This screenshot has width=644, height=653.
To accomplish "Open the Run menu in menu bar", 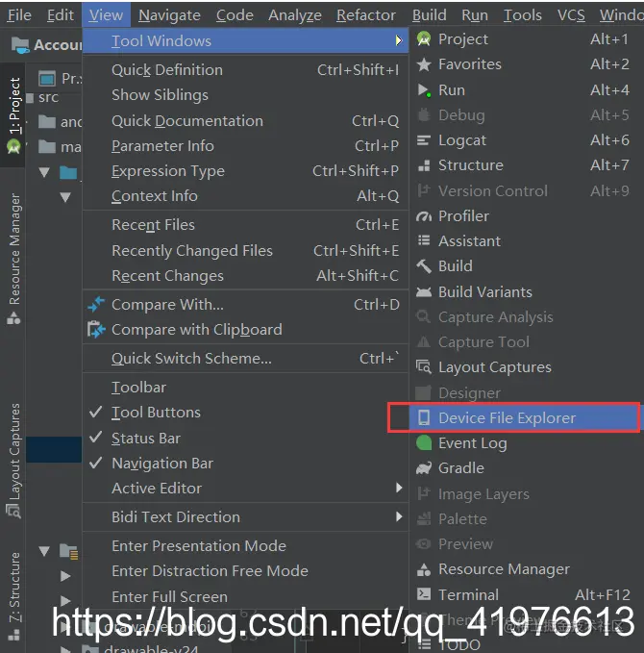I will tap(475, 15).
